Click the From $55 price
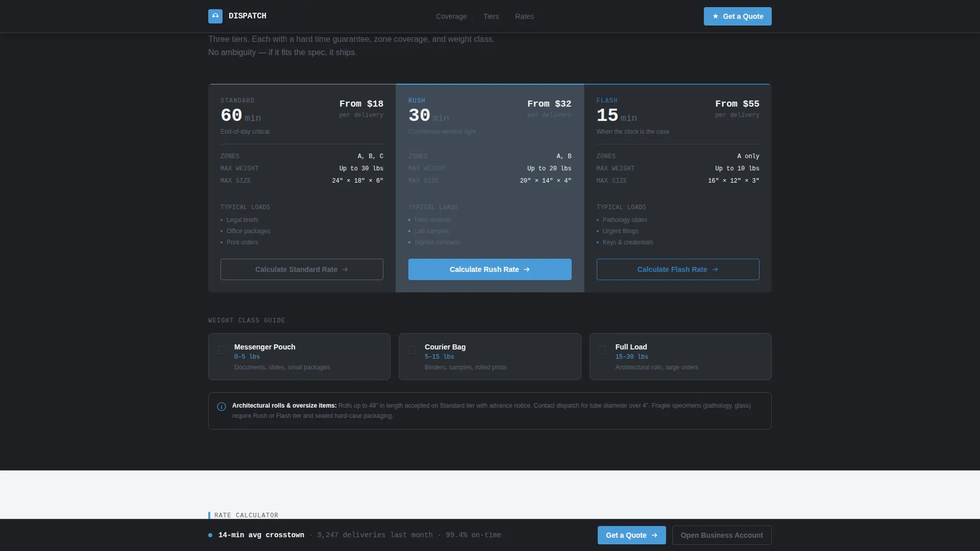 (737, 104)
